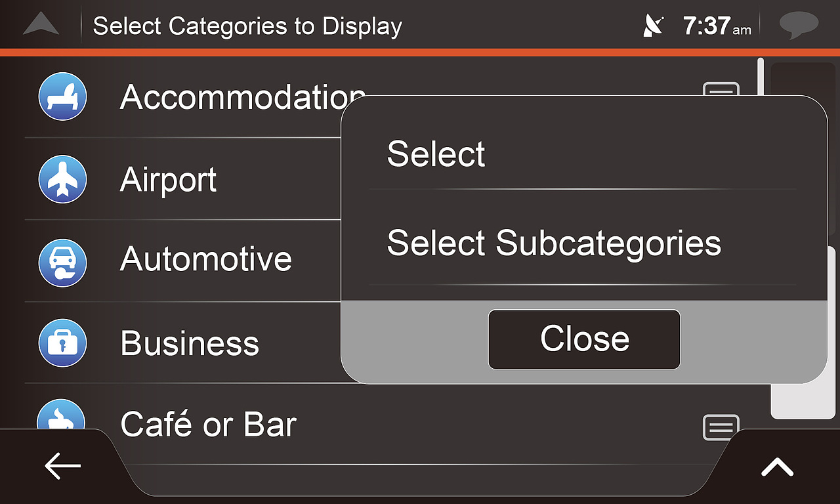Click the Business briefcase icon
The image size is (840, 504).
[62, 343]
